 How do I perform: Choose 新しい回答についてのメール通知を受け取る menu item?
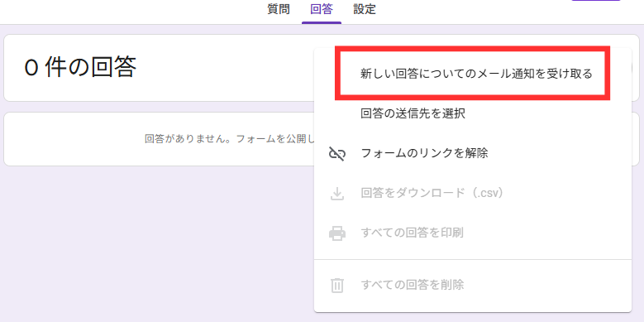click(473, 74)
